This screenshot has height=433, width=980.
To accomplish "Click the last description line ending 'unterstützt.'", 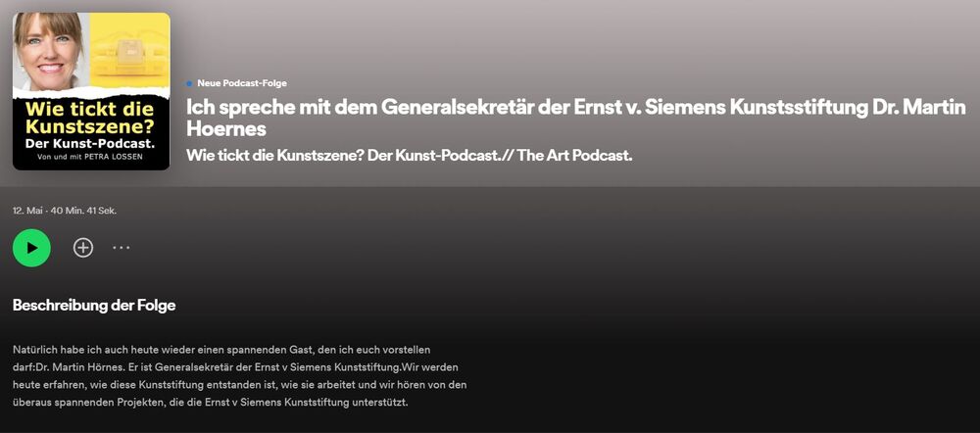I will click(x=210, y=402).
